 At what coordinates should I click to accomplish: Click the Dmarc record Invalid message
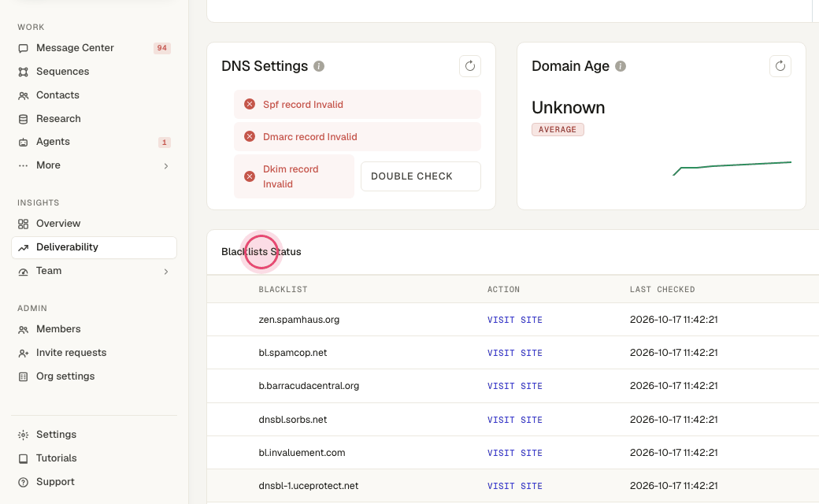coord(358,137)
